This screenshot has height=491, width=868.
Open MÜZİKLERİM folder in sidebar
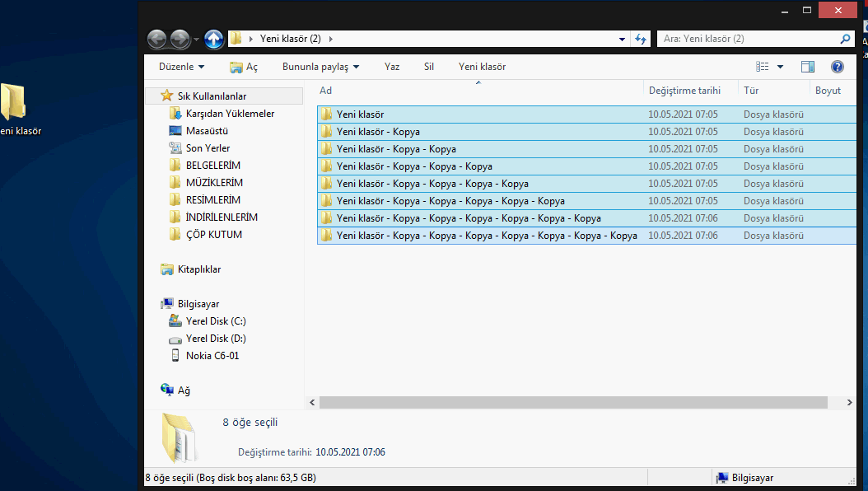(x=214, y=182)
